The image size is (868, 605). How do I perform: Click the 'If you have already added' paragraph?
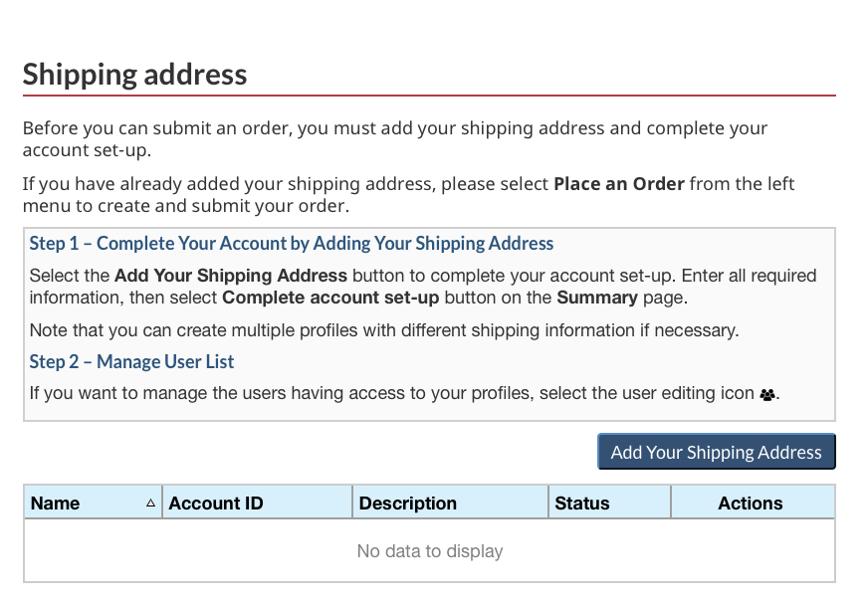click(x=408, y=195)
